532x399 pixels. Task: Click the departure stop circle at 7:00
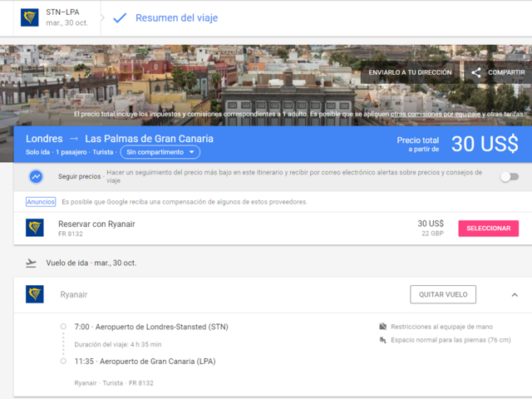[63, 327]
